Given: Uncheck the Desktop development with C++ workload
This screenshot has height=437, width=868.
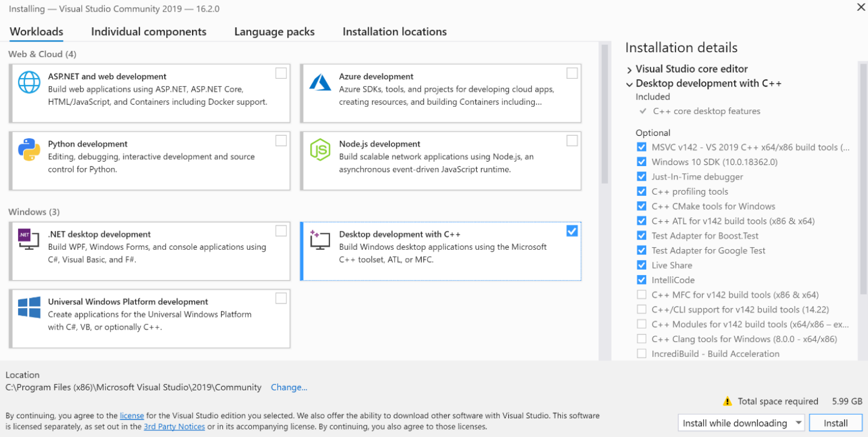Looking at the screenshot, I should 571,231.
